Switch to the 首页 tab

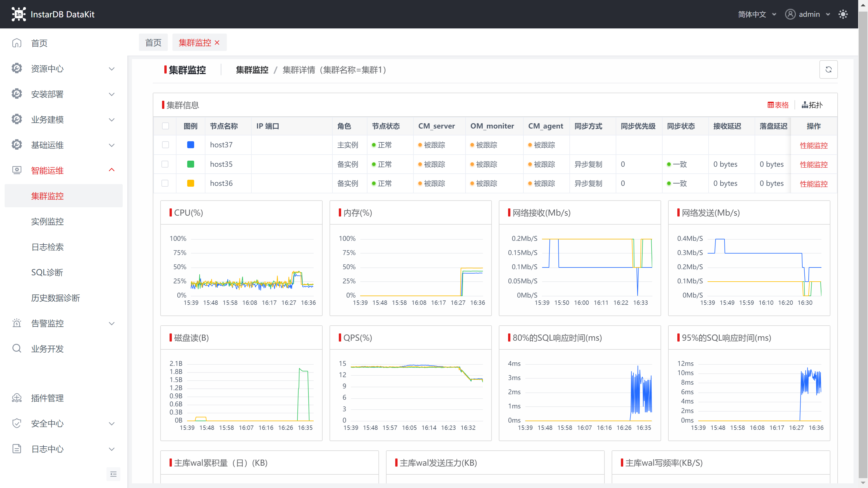click(x=153, y=43)
